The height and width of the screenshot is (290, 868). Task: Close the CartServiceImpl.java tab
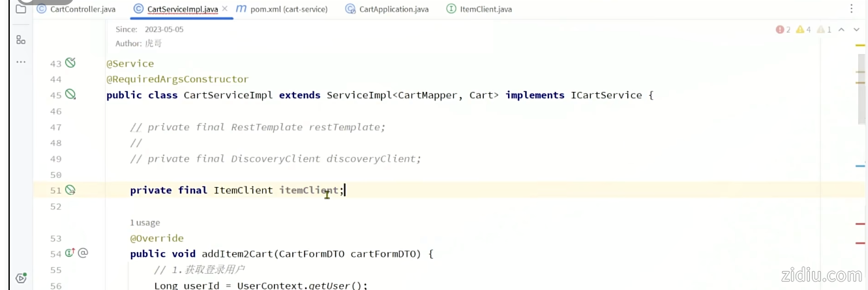225,9
